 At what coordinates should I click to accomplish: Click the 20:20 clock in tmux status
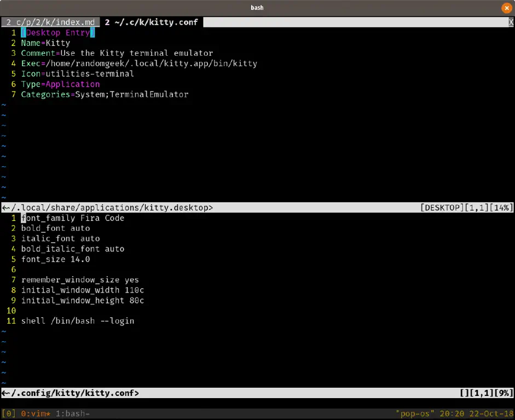point(452,414)
